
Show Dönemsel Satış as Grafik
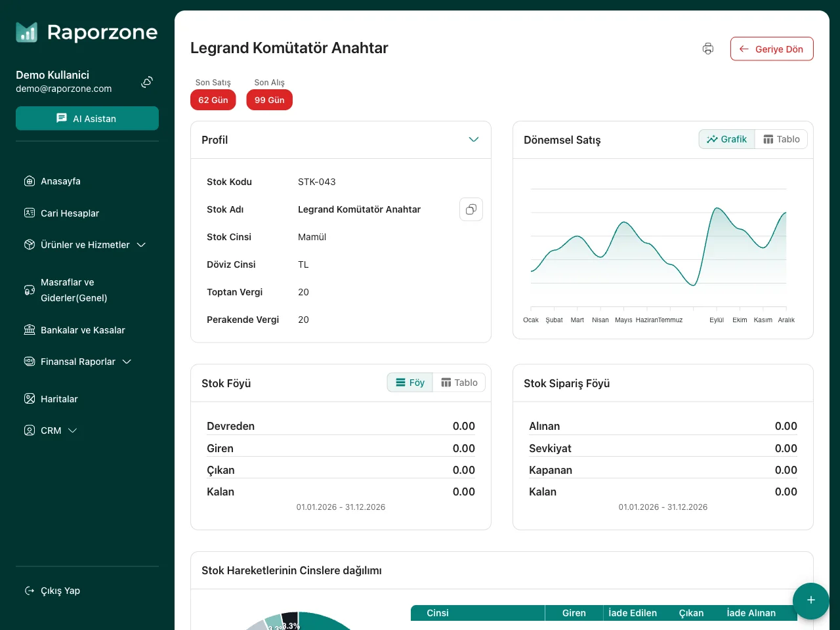726,139
